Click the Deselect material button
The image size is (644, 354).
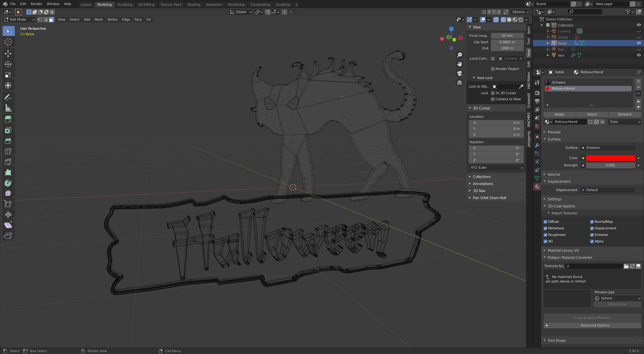click(x=624, y=114)
